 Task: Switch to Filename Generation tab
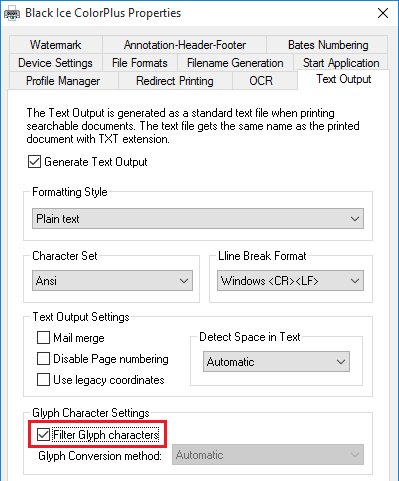point(235,63)
